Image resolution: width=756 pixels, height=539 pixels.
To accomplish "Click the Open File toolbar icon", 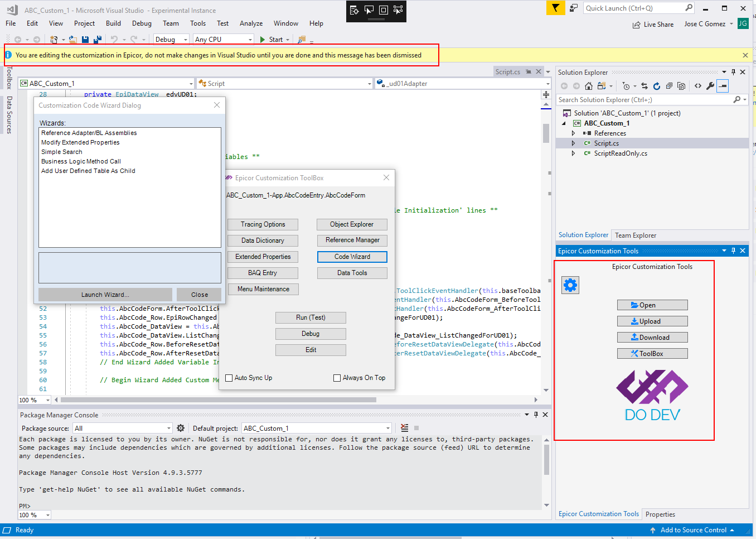I will point(73,40).
